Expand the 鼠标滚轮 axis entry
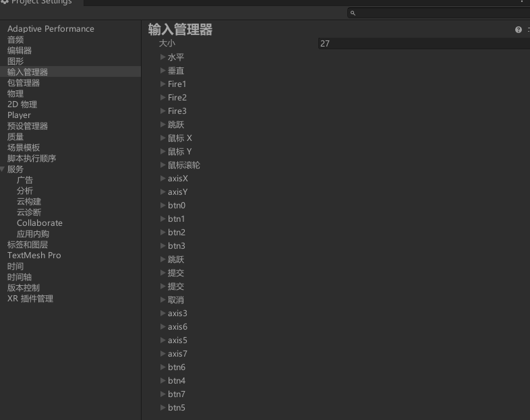 [163, 165]
